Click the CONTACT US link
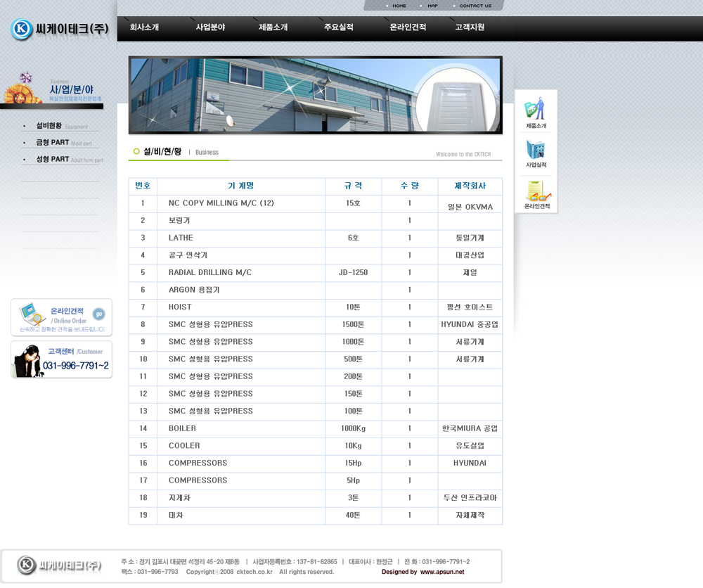 (x=475, y=6)
